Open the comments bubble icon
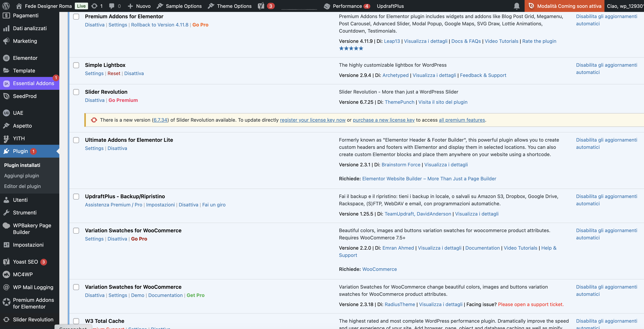The height and width of the screenshot is (329, 644). [112, 6]
